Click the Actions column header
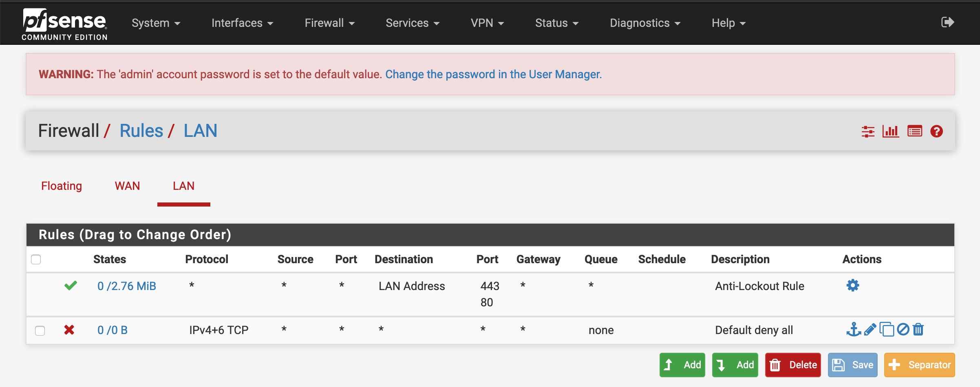The image size is (980, 387). point(862,259)
